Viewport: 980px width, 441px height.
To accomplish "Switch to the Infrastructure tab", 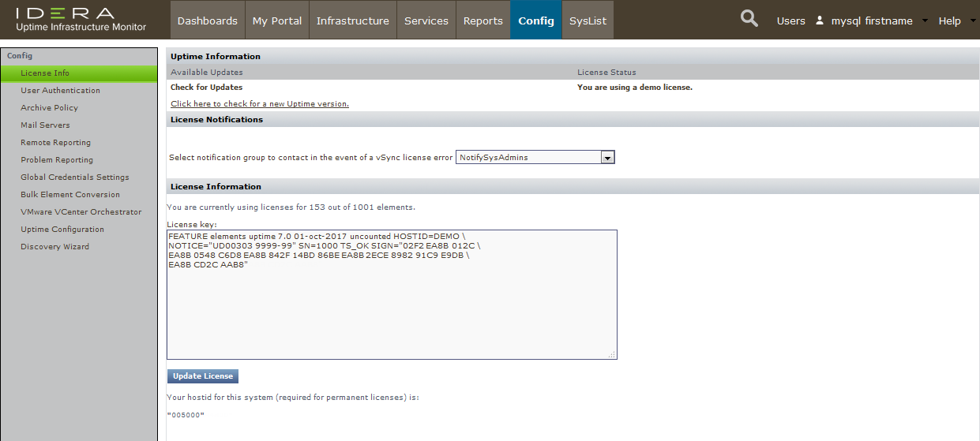I will pos(353,21).
